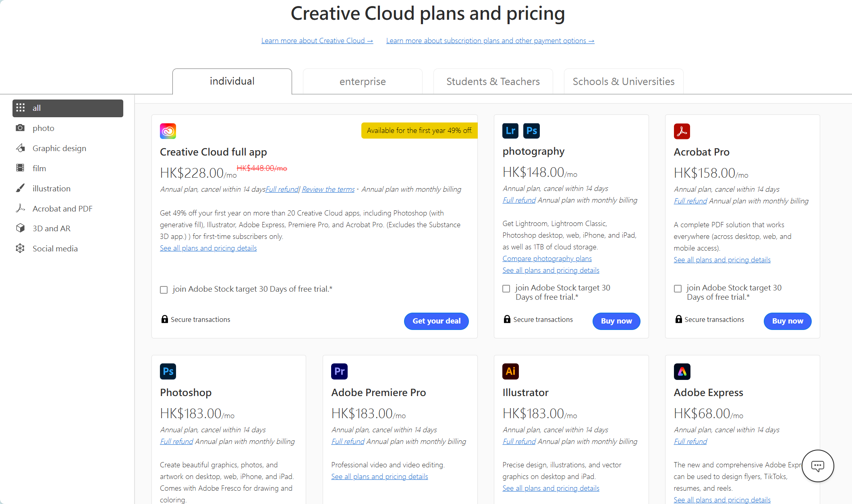Click the Social media sidebar icon
The width and height of the screenshot is (852, 504).
pyautogui.click(x=20, y=248)
